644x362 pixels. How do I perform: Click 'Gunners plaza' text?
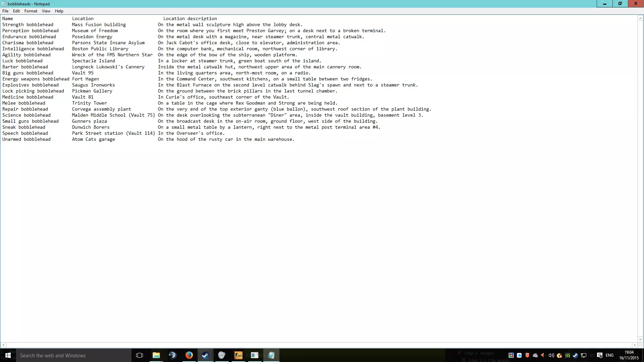tap(90, 121)
